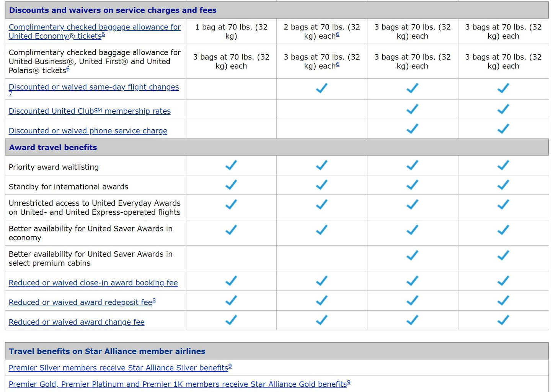This screenshot has height=392, width=553.
Task: Click the 'Award travel benefits' section heading
Action: click(x=53, y=147)
